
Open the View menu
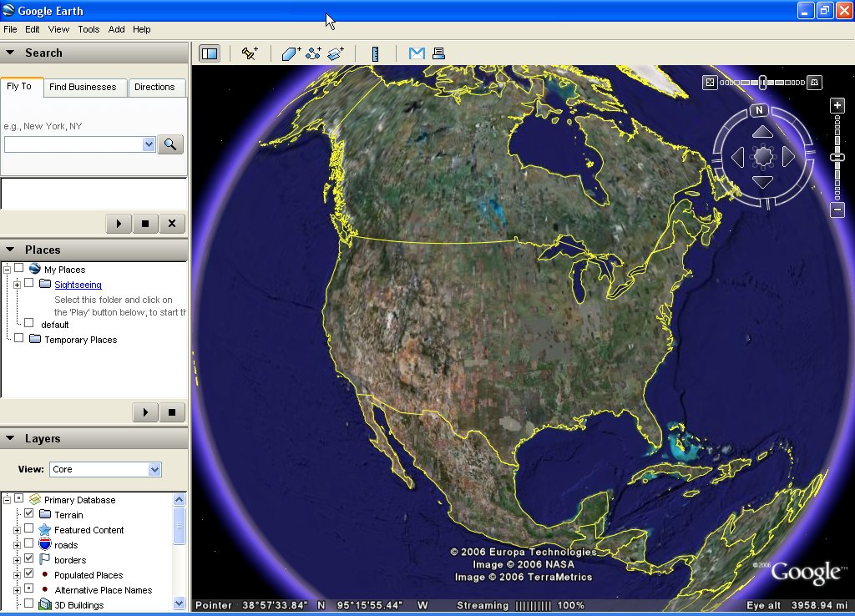tap(58, 29)
